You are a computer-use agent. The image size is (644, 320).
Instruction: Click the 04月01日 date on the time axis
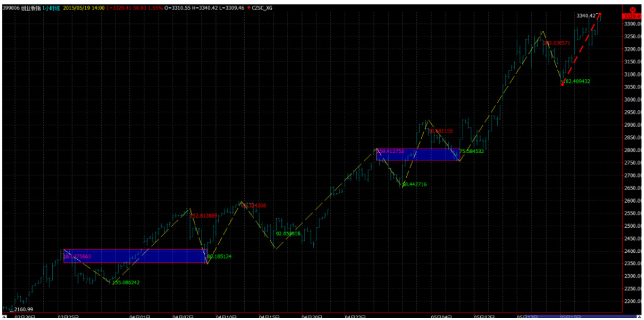click(139, 316)
